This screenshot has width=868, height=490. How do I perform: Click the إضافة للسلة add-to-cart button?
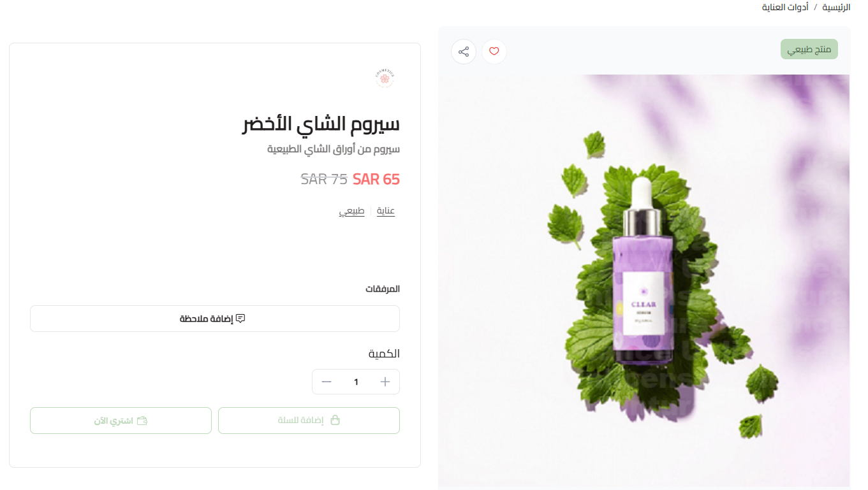click(x=309, y=421)
